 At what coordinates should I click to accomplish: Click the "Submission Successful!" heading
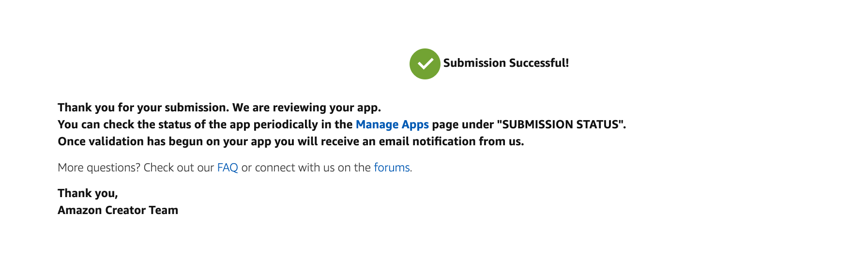click(506, 63)
